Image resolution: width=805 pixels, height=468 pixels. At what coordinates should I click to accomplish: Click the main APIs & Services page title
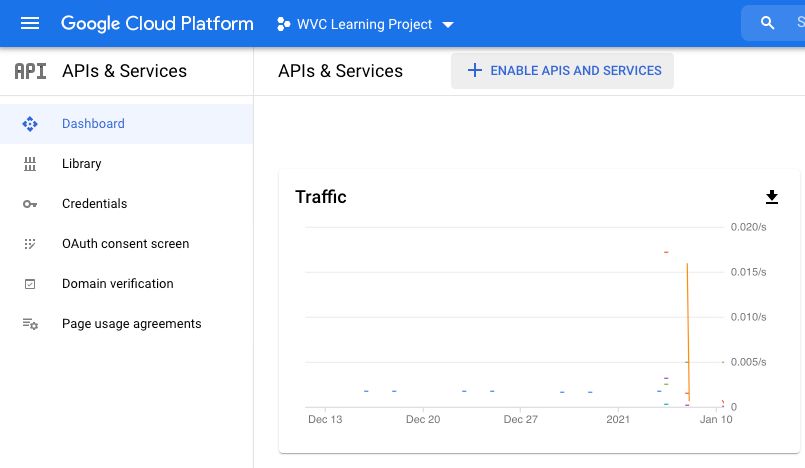(340, 71)
